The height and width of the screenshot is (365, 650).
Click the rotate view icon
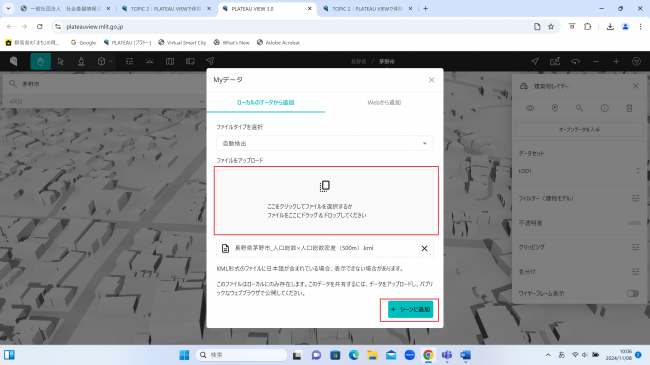click(575, 61)
